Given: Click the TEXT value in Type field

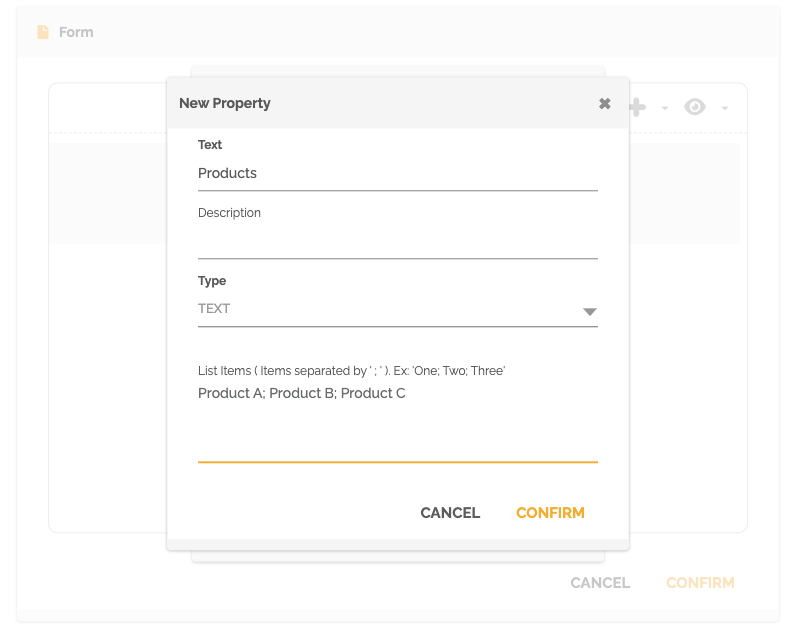Looking at the screenshot, I should tap(214, 309).
